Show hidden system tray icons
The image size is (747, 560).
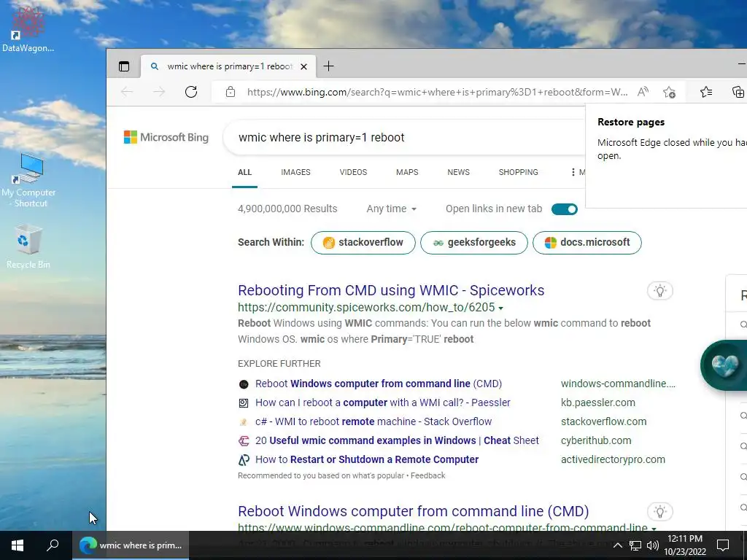tap(617, 545)
